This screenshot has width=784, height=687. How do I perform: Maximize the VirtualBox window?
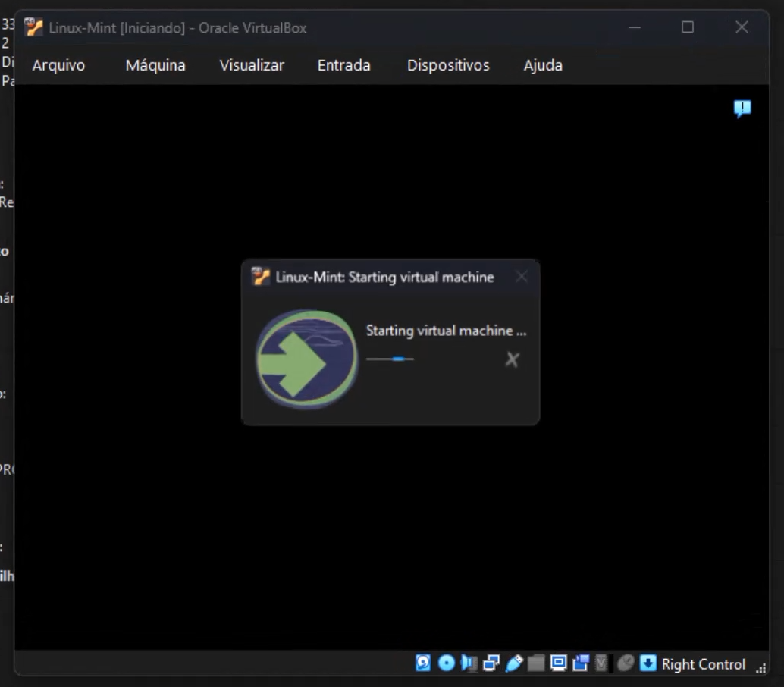coord(688,27)
